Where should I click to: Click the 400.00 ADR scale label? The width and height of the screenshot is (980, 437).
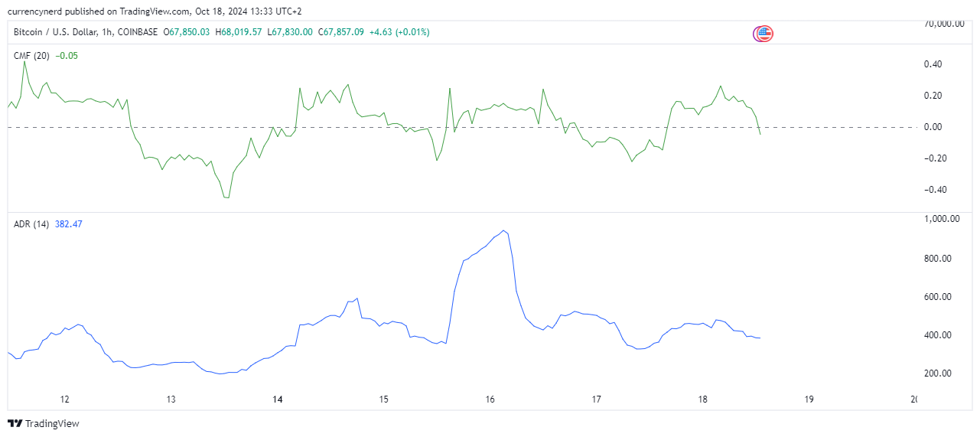pos(937,335)
